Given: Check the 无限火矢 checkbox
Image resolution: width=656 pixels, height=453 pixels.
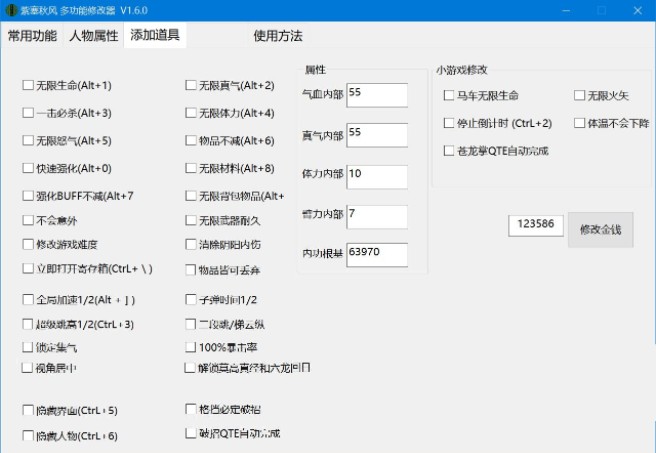Looking at the screenshot, I should pyautogui.click(x=579, y=96).
